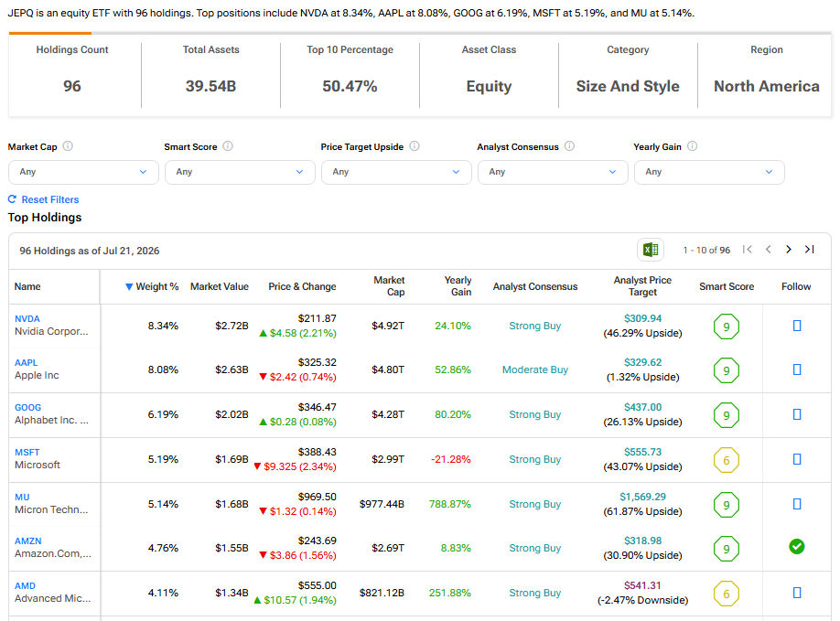
Task: Open Price Target Upside dropdown
Action: click(x=396, y=172)
